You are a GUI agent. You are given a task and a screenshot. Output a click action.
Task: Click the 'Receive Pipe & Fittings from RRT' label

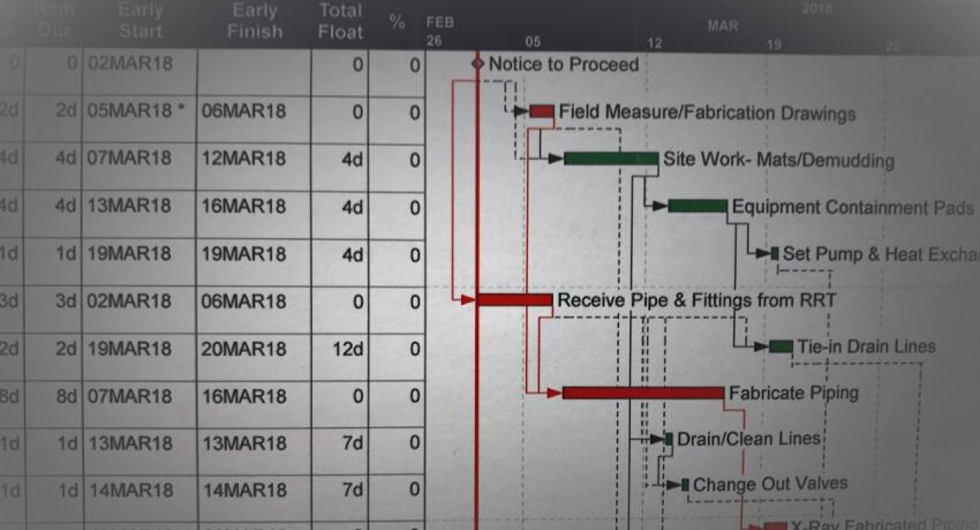point(696,300)
